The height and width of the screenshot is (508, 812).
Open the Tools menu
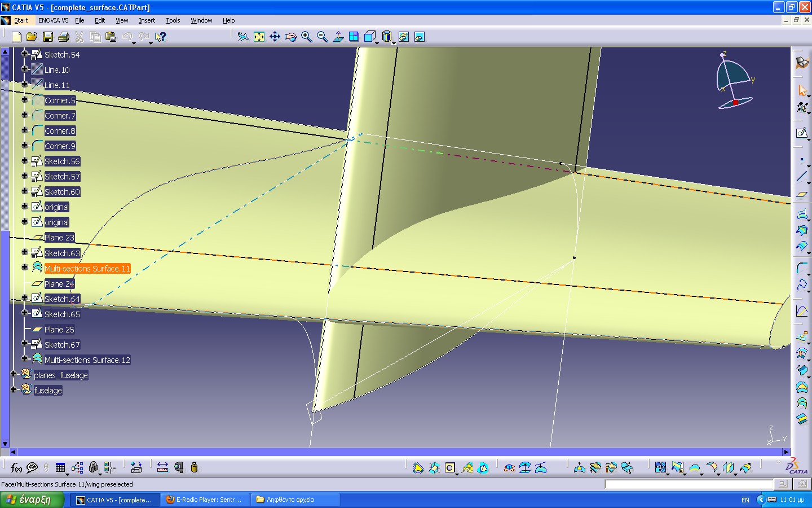click(x=173, y=20)
